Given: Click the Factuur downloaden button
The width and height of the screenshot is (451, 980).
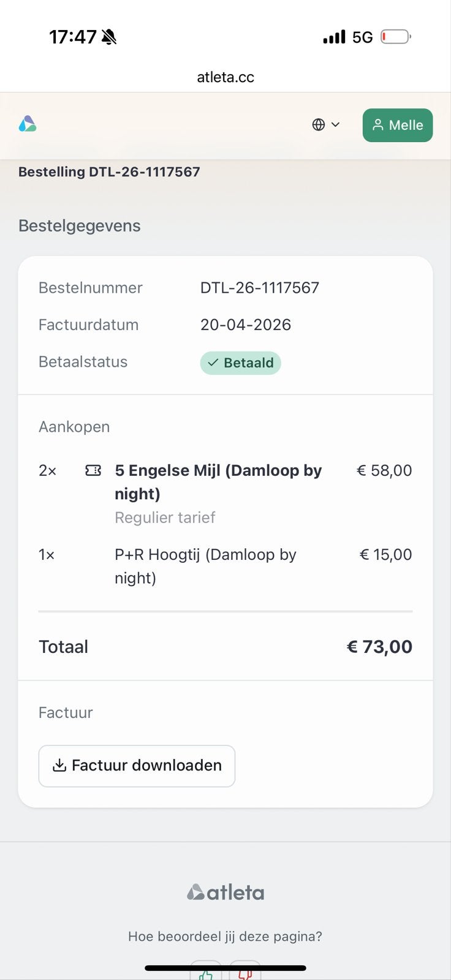Looking at the screenshot, I should coord(137,766).
